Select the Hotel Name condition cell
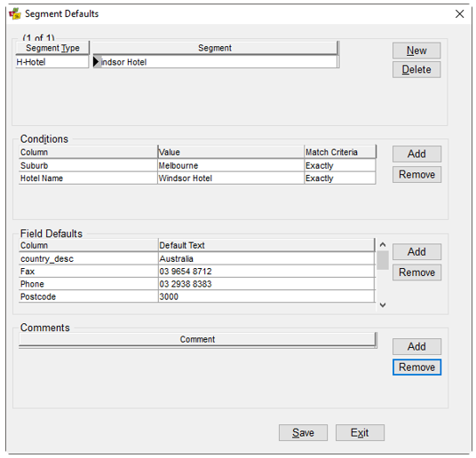Image resolution: width=476 pixels, height=458 pixels. 88,178
